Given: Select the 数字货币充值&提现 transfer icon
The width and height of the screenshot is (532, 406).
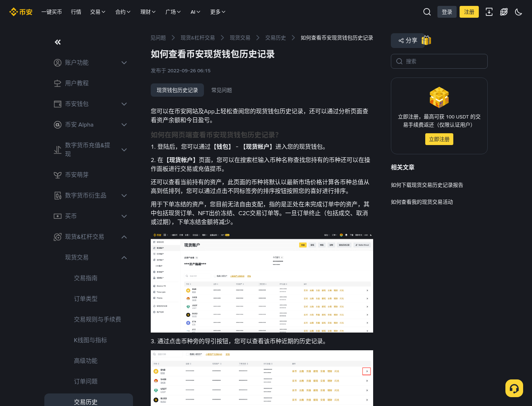Looking at the screenshot, I should (58, 150).
